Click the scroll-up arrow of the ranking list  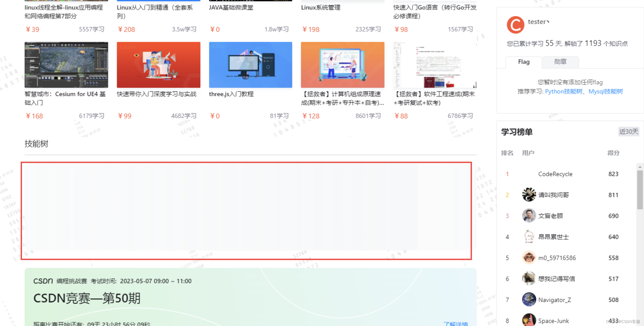[640, 167]
